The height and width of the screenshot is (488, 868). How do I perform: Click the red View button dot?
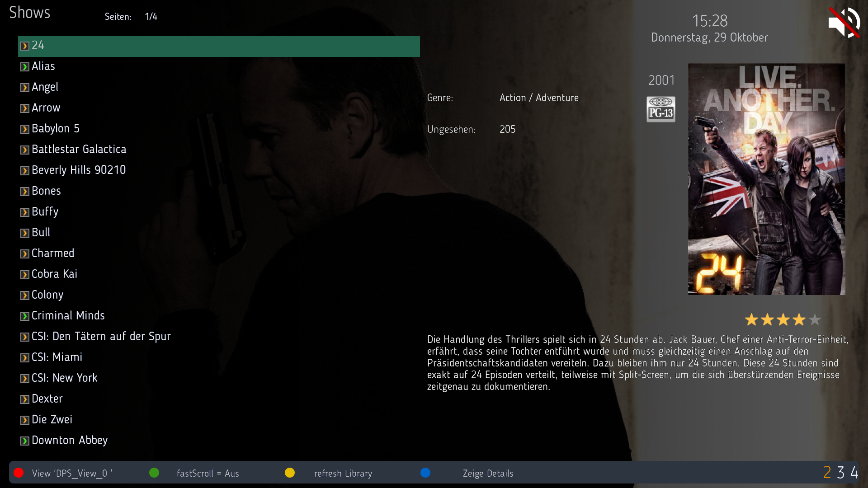tap(19, 473)
